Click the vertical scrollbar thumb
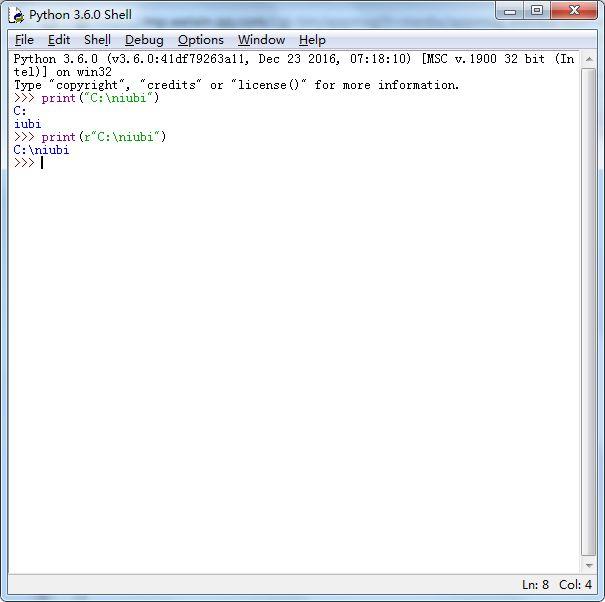Screen dimensions: 605x602 589,313
